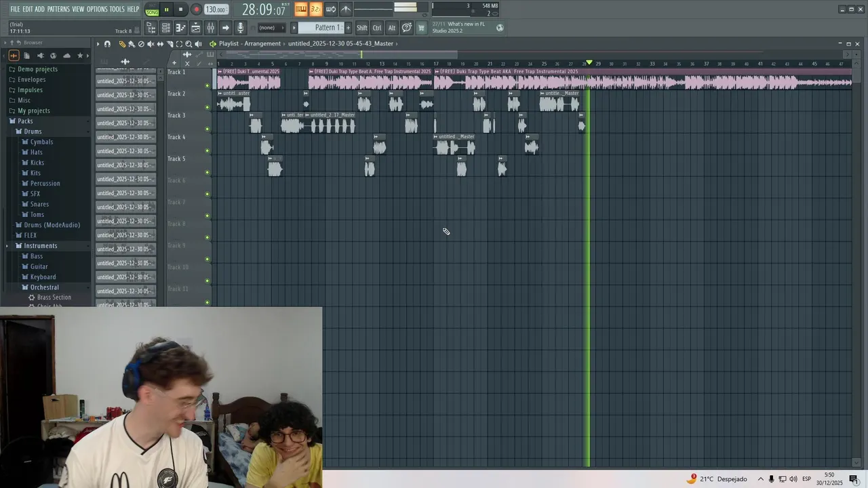The image size is (868, 488).
Task: Mute Track 3 with its green LED
Action: 208,129
